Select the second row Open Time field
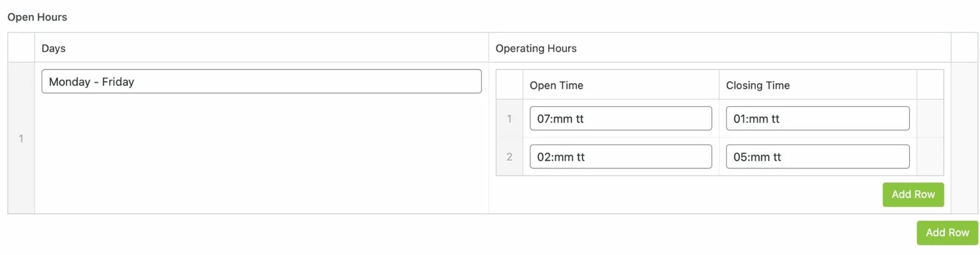This screenshot has width=980, height=255. [620, 157]
